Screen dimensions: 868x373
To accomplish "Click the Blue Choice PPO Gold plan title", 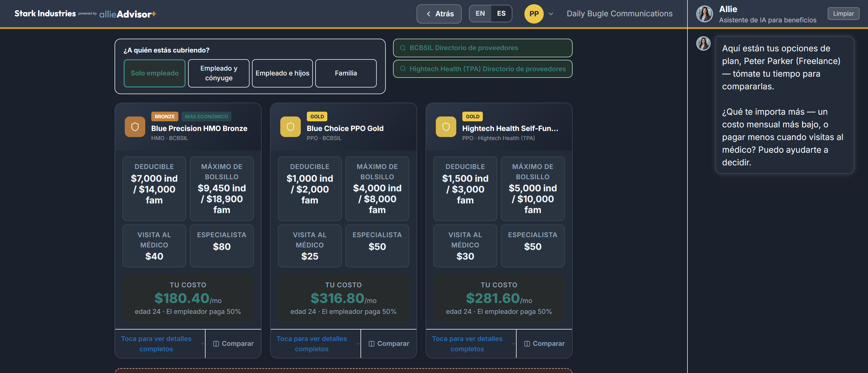I will (345, 129).
